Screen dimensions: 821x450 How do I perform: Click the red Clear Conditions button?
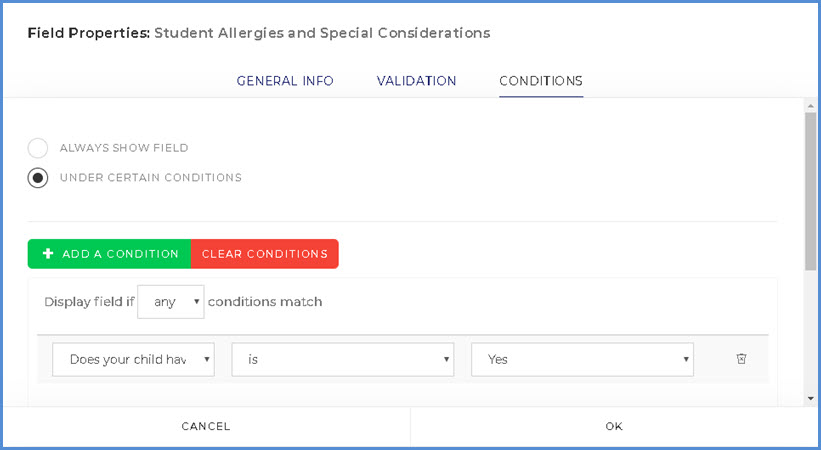click(x=265, y=254)
